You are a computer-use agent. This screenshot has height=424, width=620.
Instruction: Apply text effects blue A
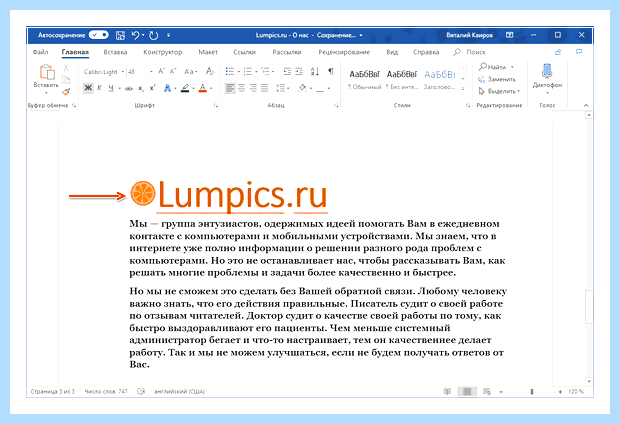[167, 88]
